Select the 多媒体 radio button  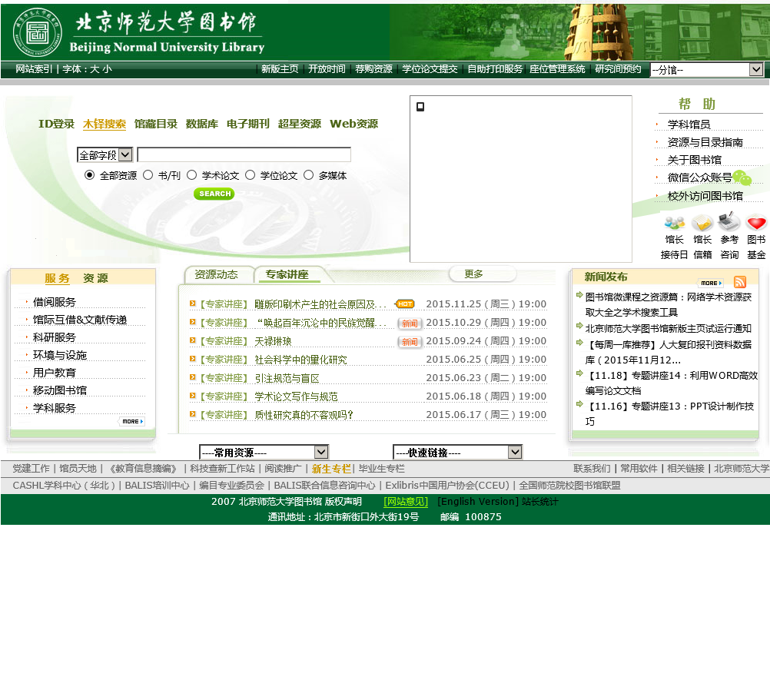308,175
